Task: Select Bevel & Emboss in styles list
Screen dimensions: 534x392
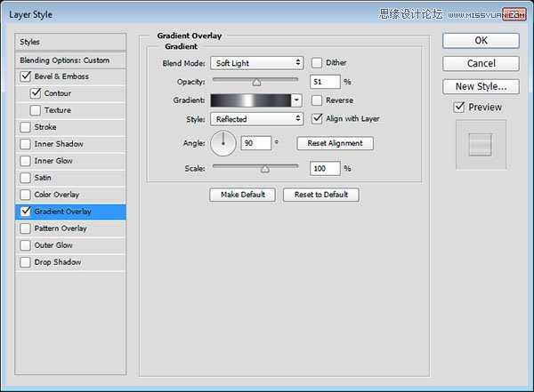Action: (61, 76)
